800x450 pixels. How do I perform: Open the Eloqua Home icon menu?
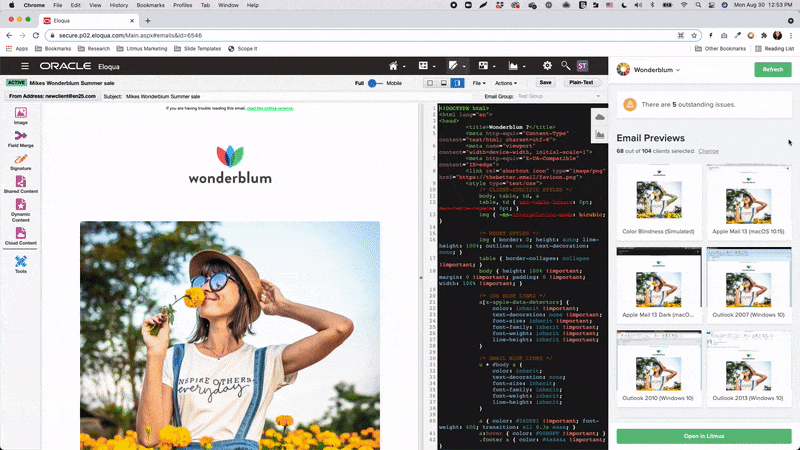click(x=393, y=66)
